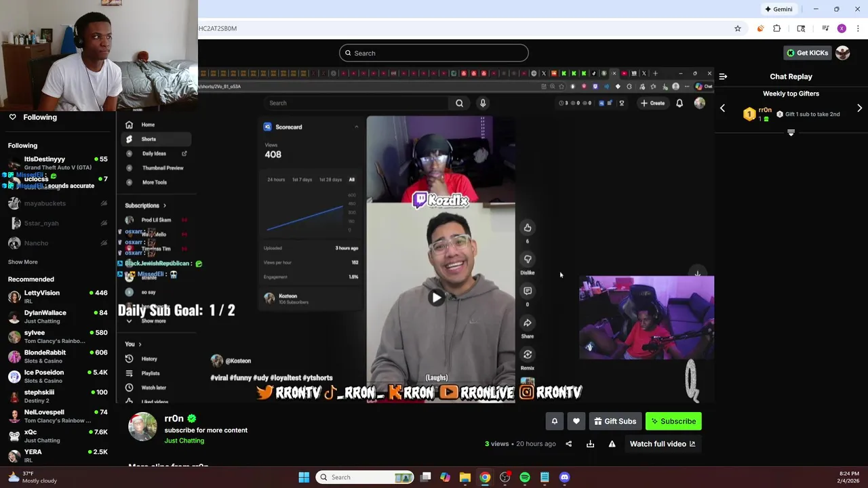Select the All tab on the Scorecard

352,180
